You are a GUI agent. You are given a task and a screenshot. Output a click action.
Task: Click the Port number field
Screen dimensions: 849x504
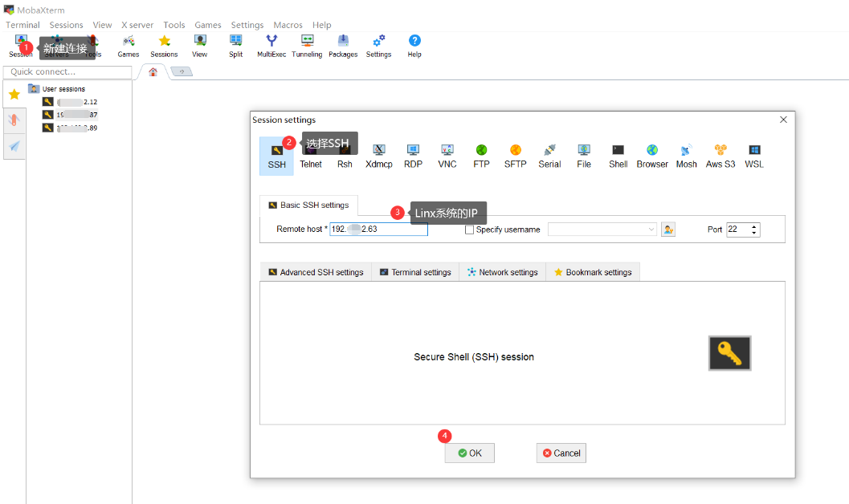pos(737,230)
